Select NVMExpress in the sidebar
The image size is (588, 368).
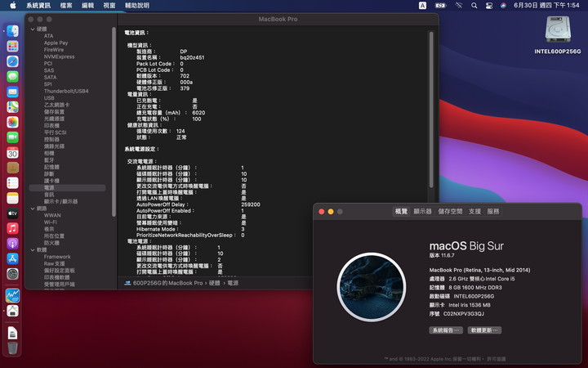click(x=60, y=56)
